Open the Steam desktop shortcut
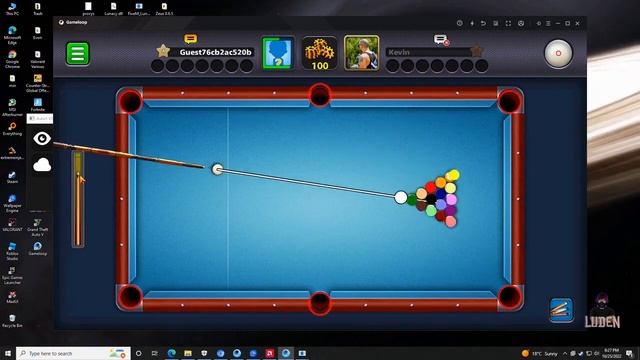 pyautogui.click(x=12, y=176)
